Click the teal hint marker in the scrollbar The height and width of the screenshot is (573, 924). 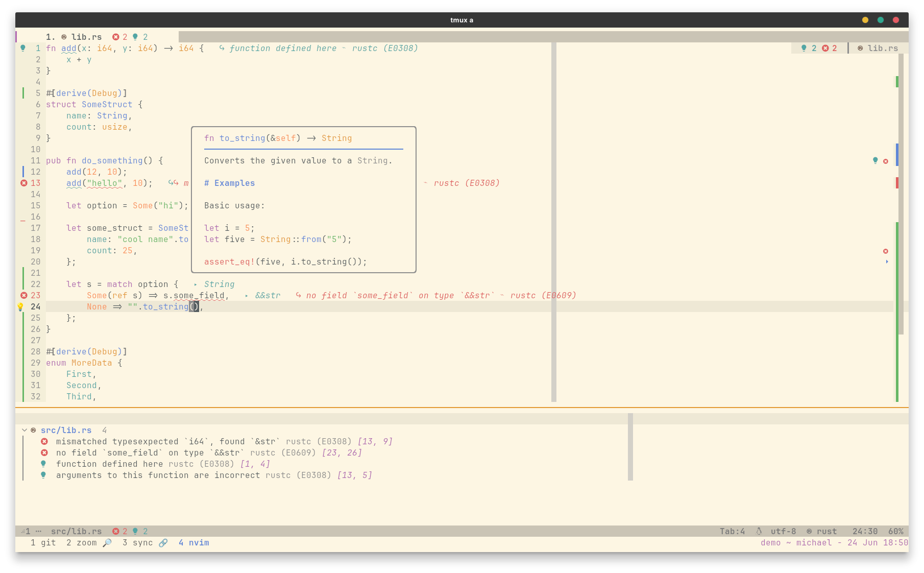876,160
